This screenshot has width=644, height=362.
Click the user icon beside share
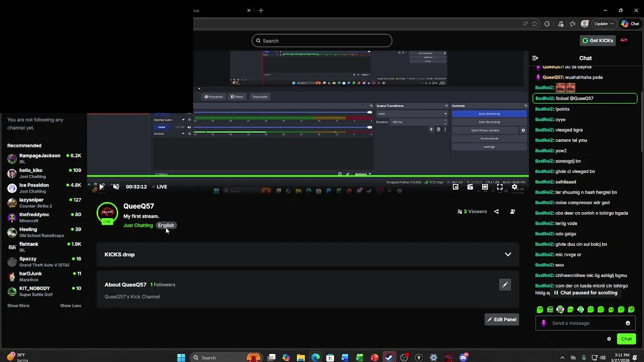[x=512, y=212]
